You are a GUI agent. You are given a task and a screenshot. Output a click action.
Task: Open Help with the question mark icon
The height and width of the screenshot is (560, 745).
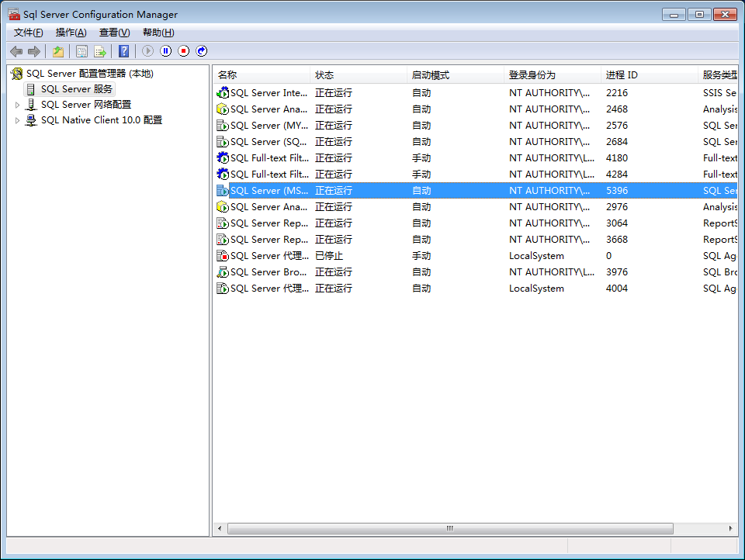tap(123, 51)
